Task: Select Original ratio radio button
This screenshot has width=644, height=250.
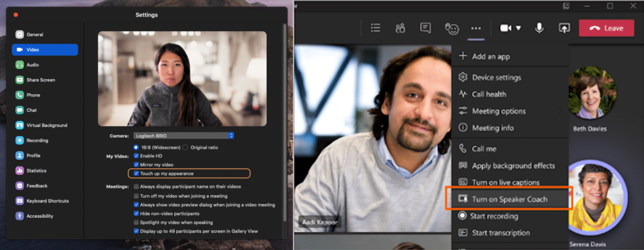Action: tap(185, 147)
